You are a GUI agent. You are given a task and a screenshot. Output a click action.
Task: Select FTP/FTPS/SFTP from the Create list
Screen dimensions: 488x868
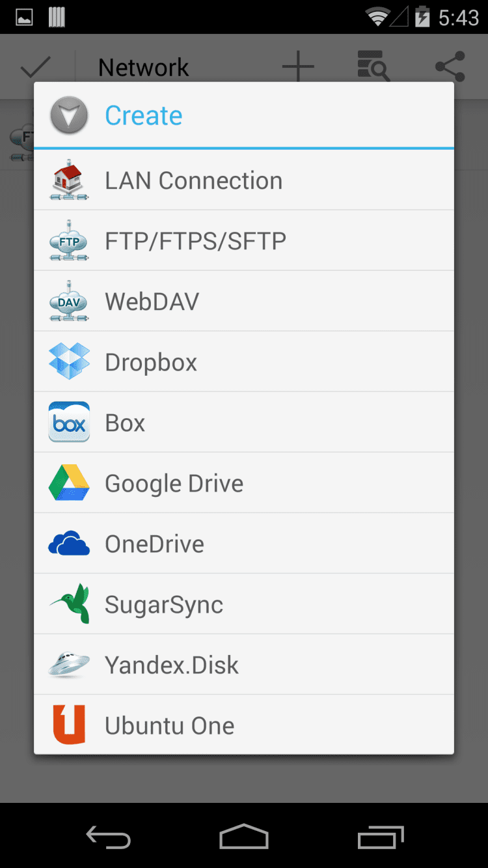pyautogui.click(x=195, y=241)
